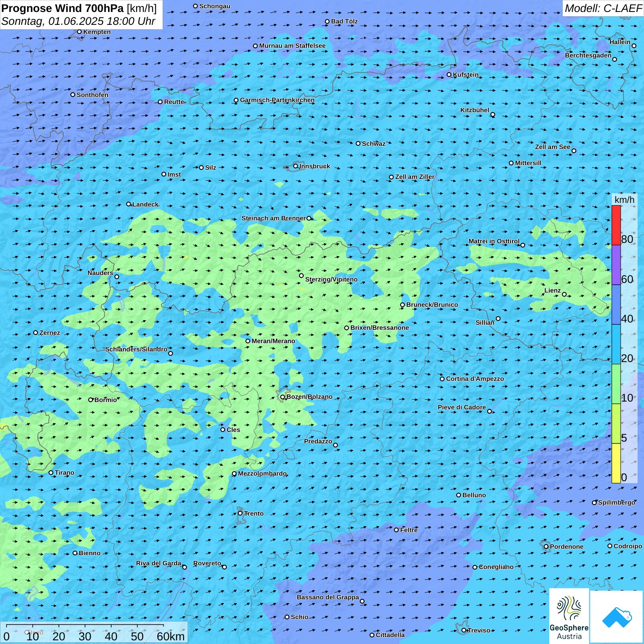This screenshot has height=644, width=644.
Task: Click the Garmisch-Partenkirchen marker
Action: coord(236,100)
